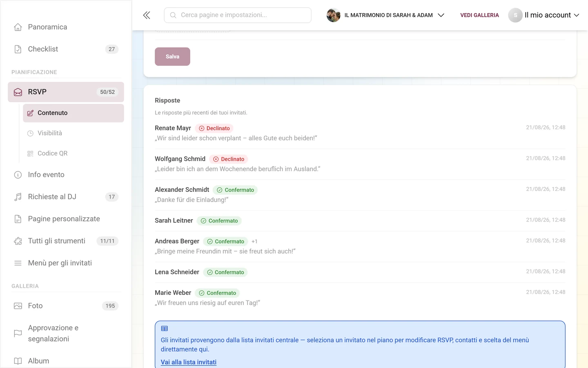Image resolution: width=588 pixels, height=368 pixels.
Task: Click the Checklist document icon
Action: coord(18,49)
